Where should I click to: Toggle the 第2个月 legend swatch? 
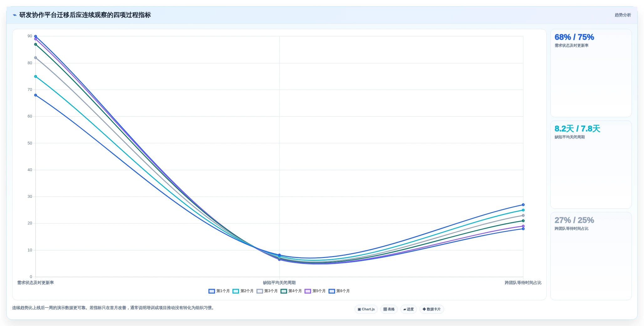click(x=236, y=291)
